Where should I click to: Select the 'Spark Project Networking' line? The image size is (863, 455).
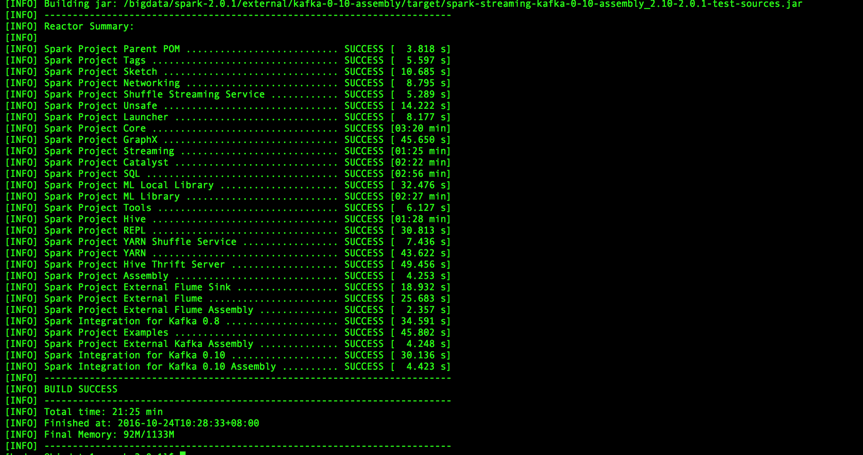[228, 83]
